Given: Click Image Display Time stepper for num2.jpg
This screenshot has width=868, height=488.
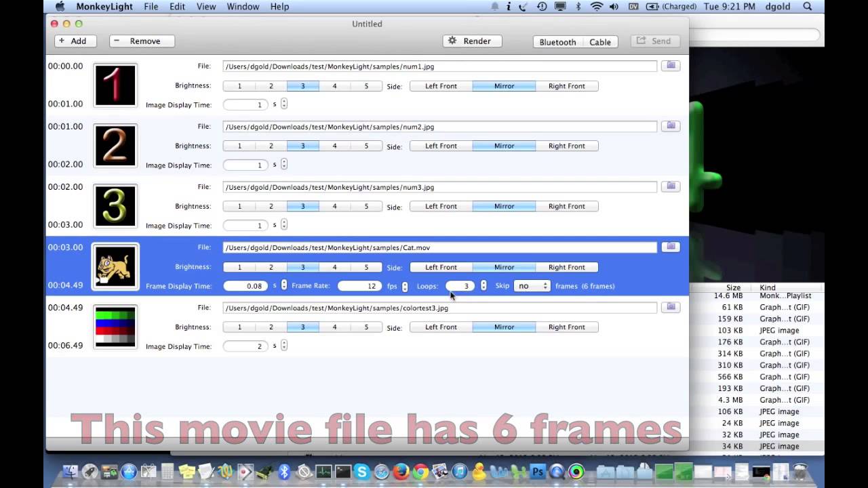Looking at the screenshot, I should coord(284,164).
